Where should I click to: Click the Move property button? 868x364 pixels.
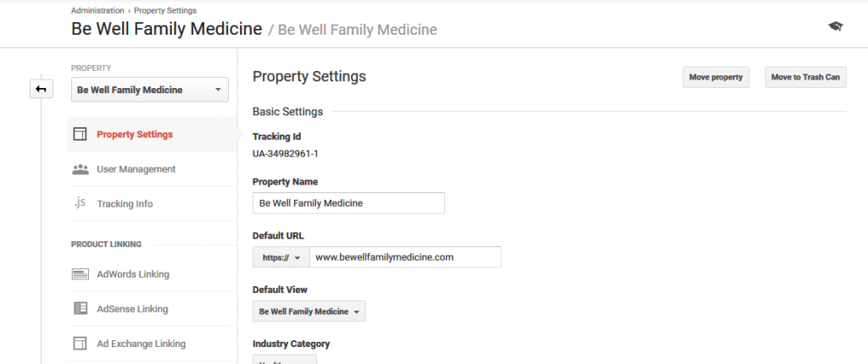(715, 77)
